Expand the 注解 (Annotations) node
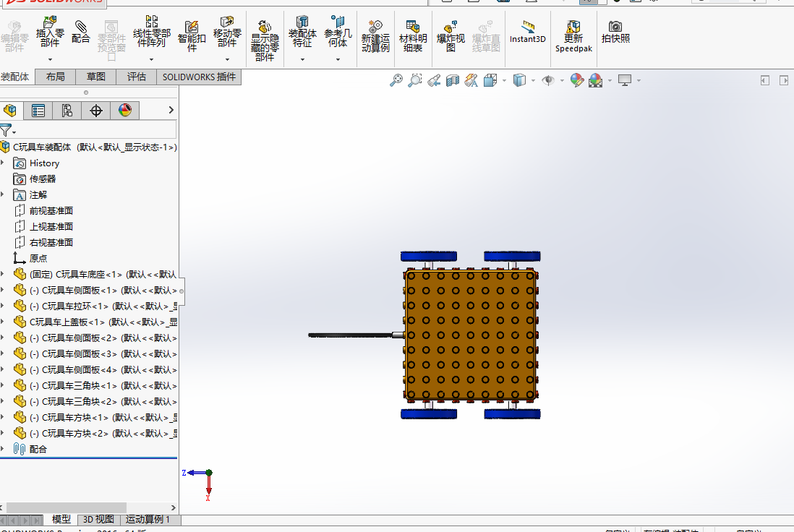This screenshot has width=794, height=532. [3, 195]
